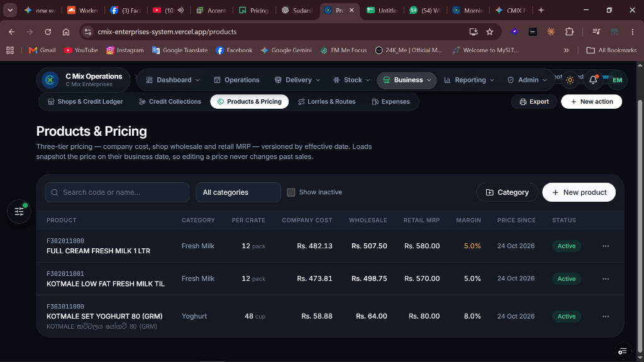Image resolution: width=644 pixels, height=362 pixels.
Task: Open Facebook bookmark
Action: click(x=234, y=50)
